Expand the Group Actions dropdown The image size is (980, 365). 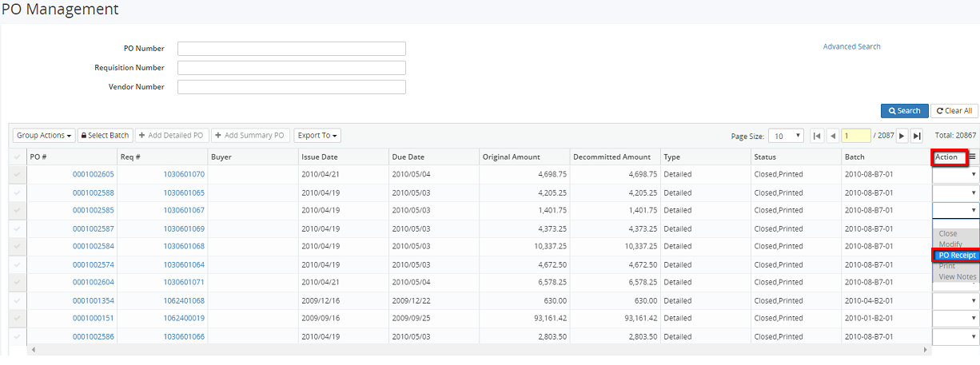[x=45, y=136]
